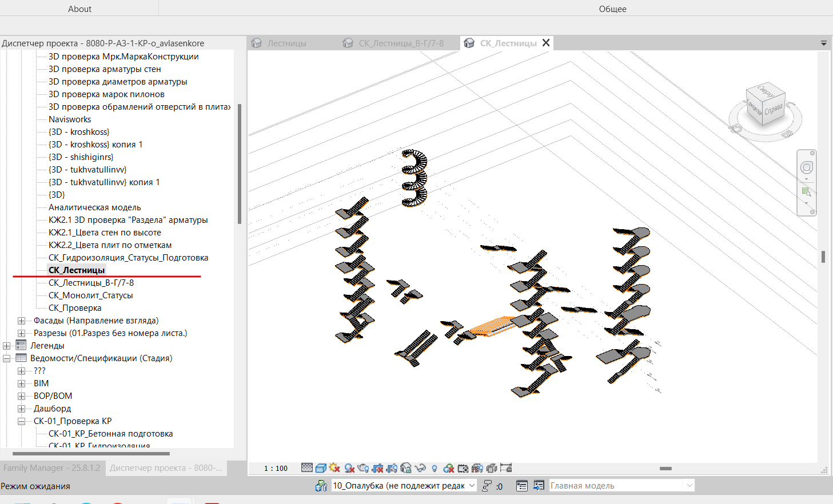Show the analytical model icon
This screenshot has height=504, width=833.
pyautogui.click(x=463, y=468)
